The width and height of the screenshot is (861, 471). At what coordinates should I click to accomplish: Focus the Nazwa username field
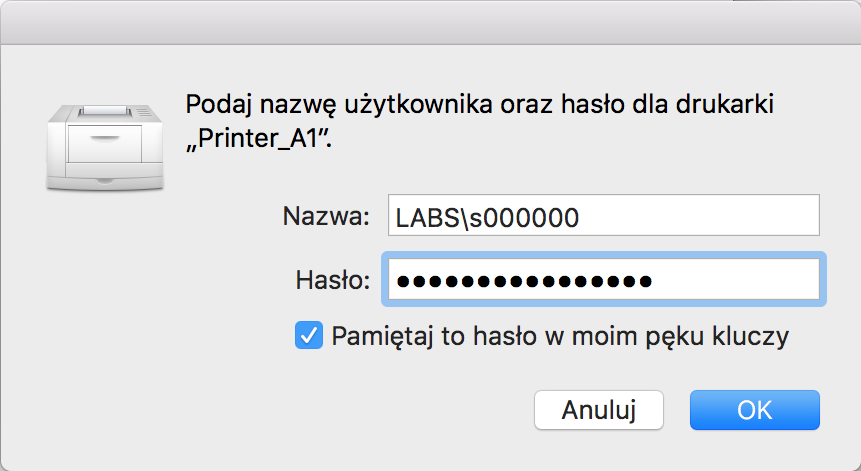coord(603,215)
